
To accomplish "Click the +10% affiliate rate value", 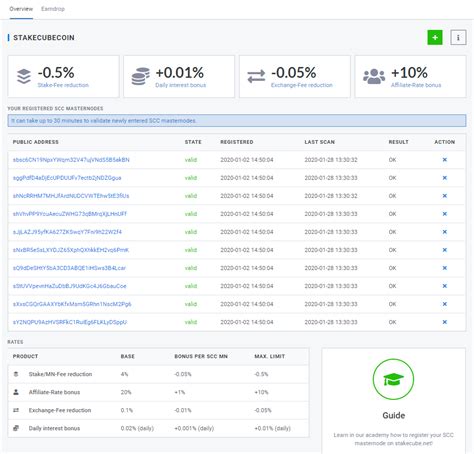I will [x=409, y=72].
